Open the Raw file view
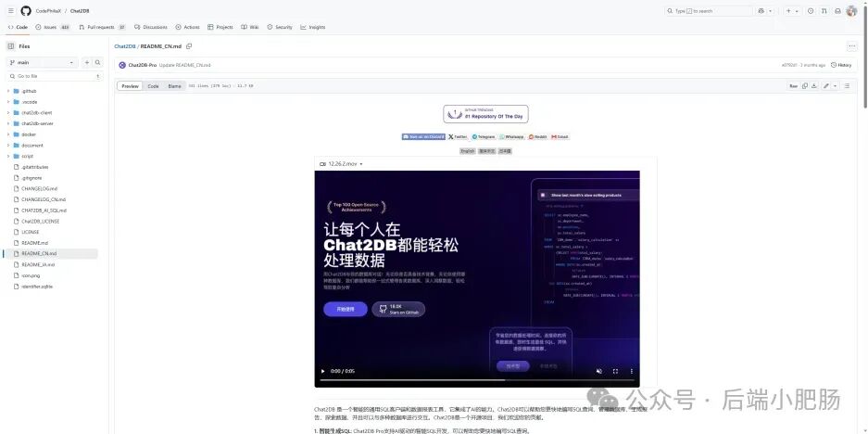Viewport: 868px width, 434px height. click(793, 86)
